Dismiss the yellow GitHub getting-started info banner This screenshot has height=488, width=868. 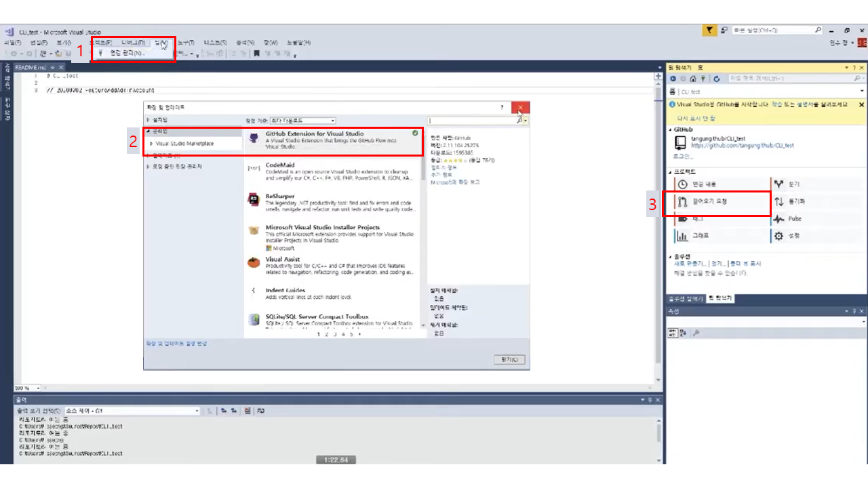point(861,105)
